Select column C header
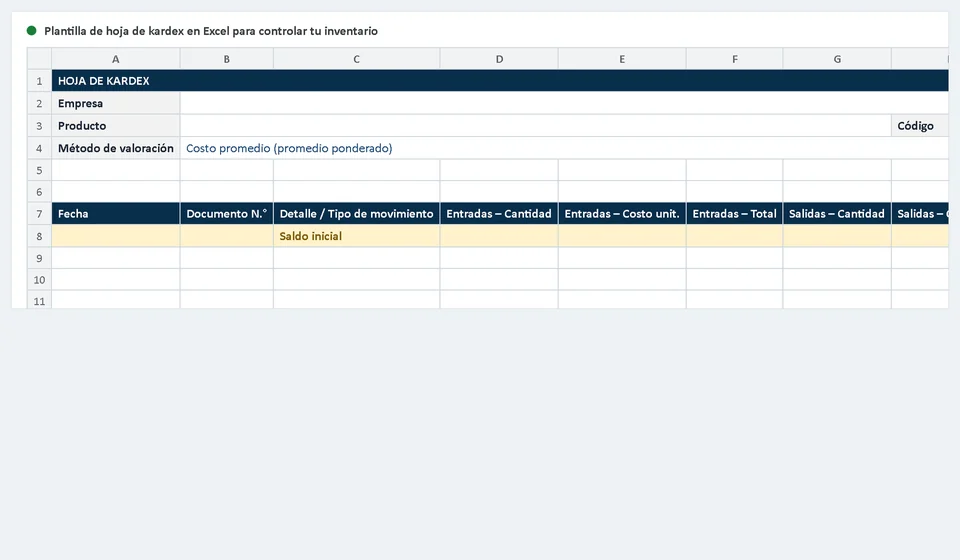The height and width of the screenshot is (560, 960). coord(356,59)
